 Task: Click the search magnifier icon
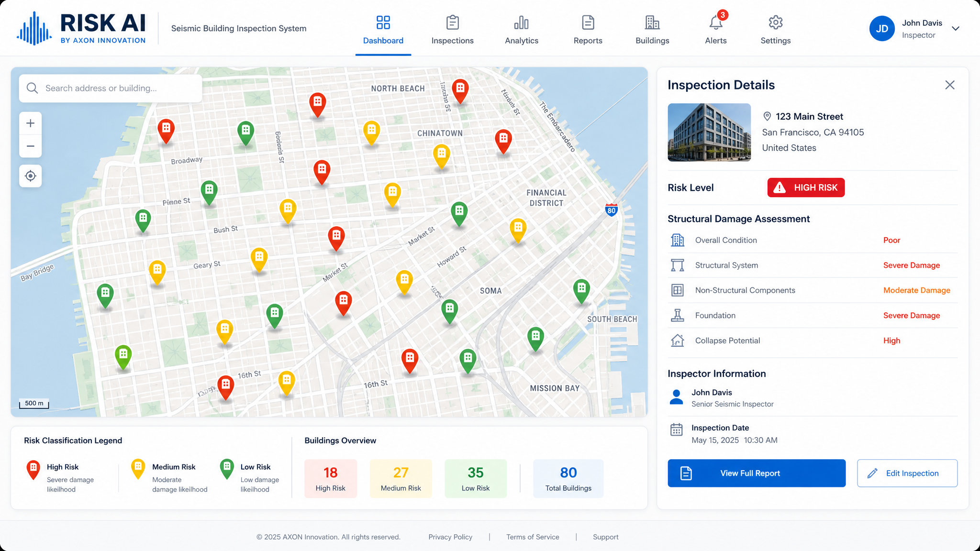(32, 88)
